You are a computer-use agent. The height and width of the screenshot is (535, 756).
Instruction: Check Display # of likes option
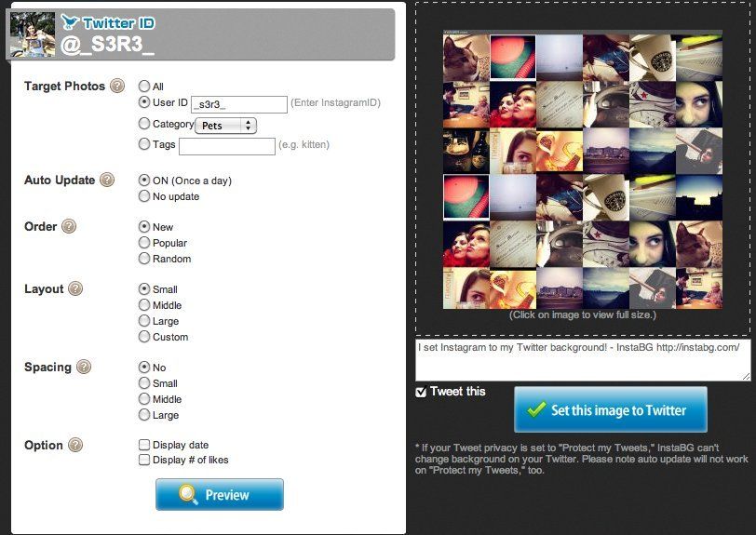143,460
